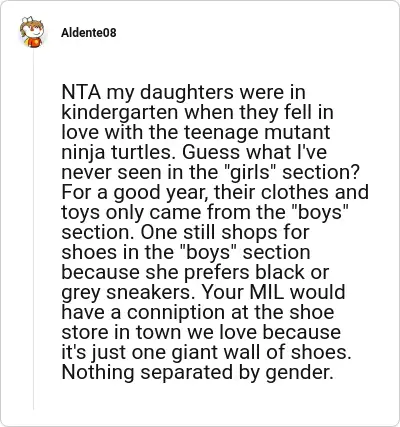Click the final sentence "Nothing separated by gender."

pos(198,372)
